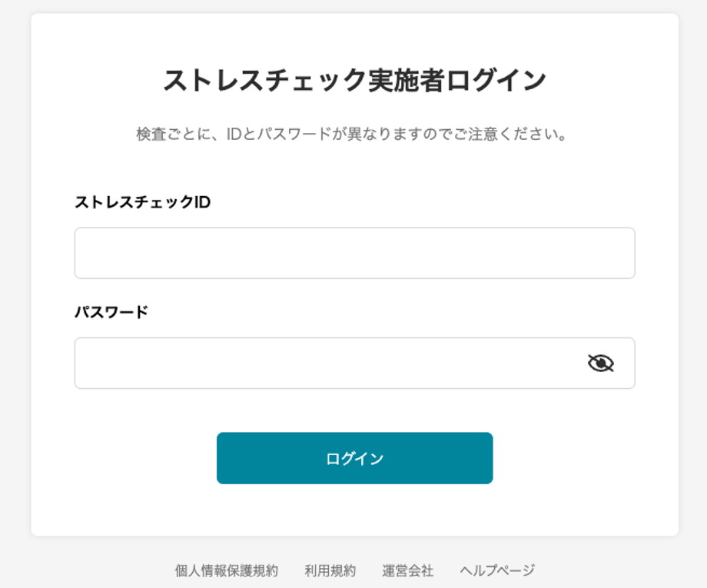Show the hidden password using the crossed-eye icon
This screenshot has width=707, height=588.
click(600, 363)
